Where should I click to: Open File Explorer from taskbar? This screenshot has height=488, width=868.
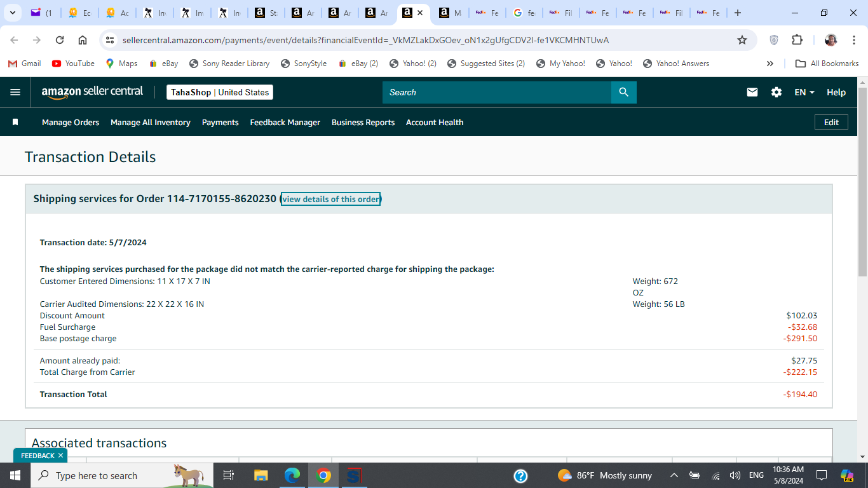click(261, 475)
